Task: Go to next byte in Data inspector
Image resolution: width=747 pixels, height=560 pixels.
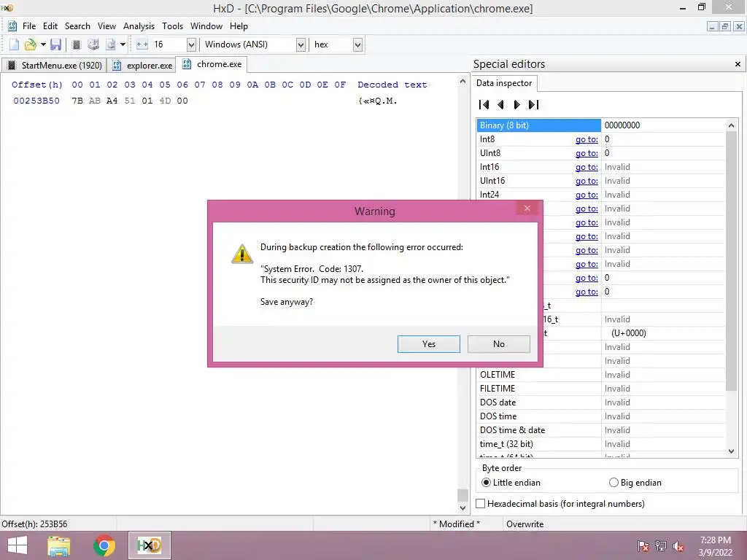Action: pos(517,104)
